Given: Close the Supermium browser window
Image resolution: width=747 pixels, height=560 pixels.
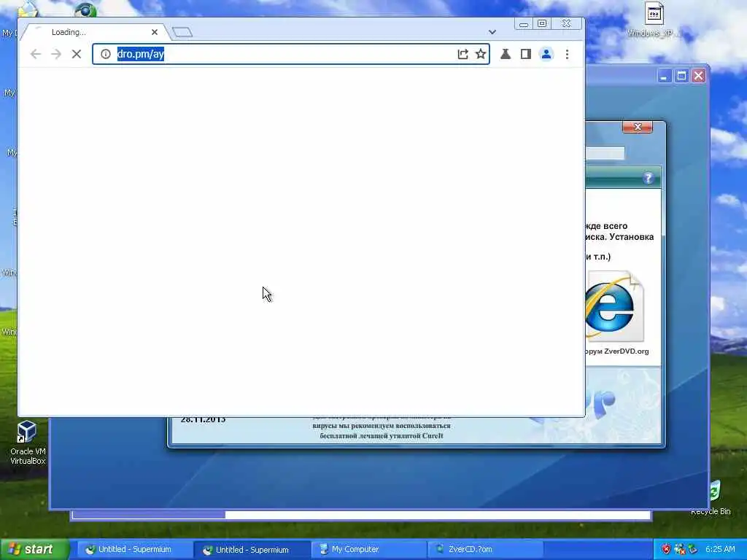Looking at the screenshot, I should [x=566, y=24].
